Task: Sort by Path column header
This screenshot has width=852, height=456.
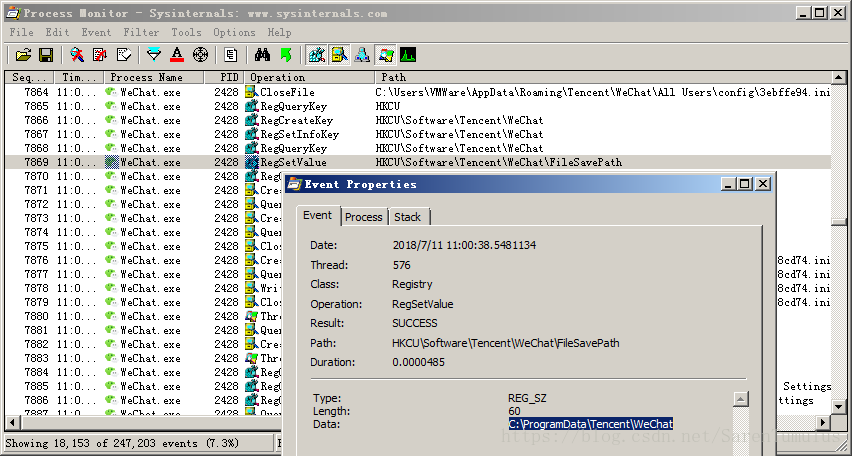Action: coord(603,77)
